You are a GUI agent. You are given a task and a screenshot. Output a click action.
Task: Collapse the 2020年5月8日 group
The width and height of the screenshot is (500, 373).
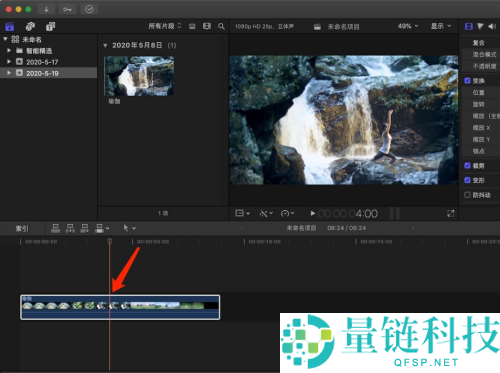pyautogui.click(x=105, y=45)
